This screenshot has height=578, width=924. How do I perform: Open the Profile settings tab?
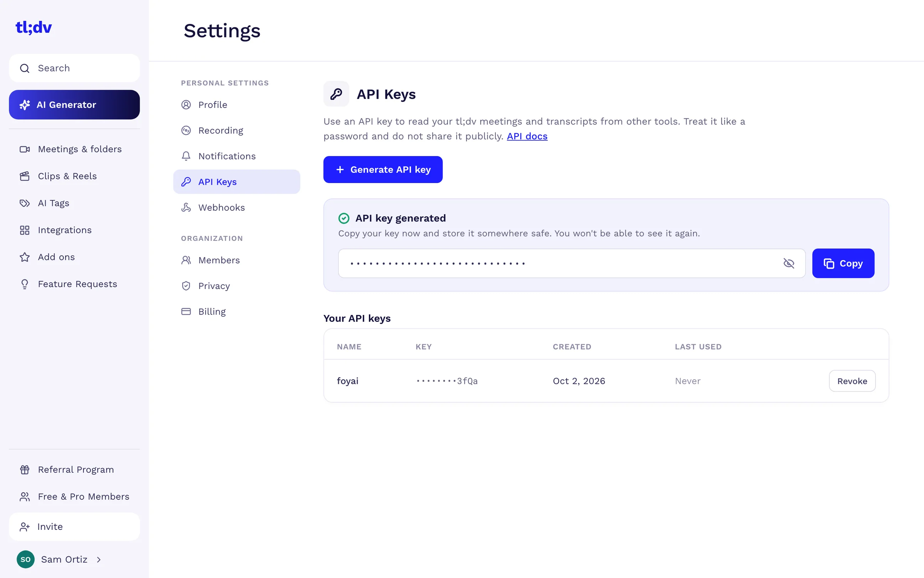[236, 105]
